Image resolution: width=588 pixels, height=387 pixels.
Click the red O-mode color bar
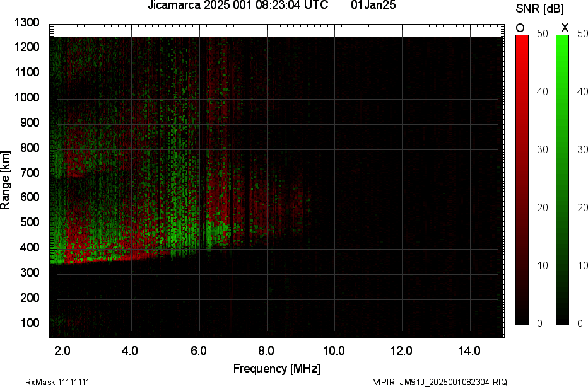click(x=522, y=180)
